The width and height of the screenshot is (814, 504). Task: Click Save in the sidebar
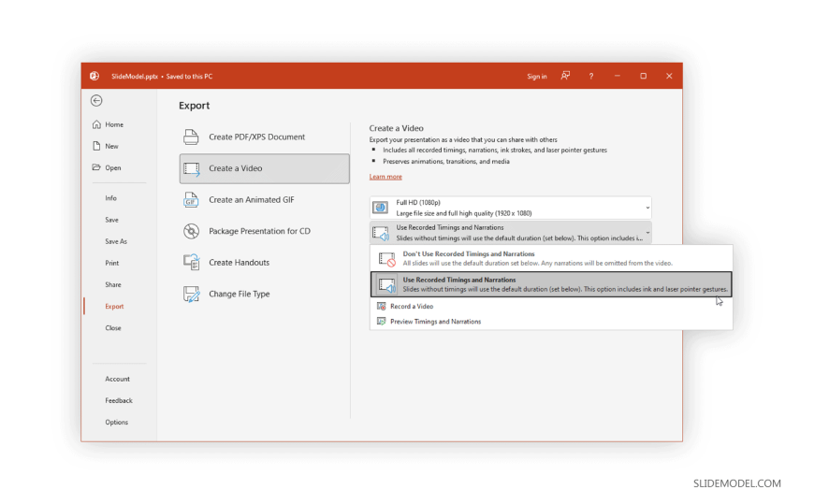pos(111,220)
